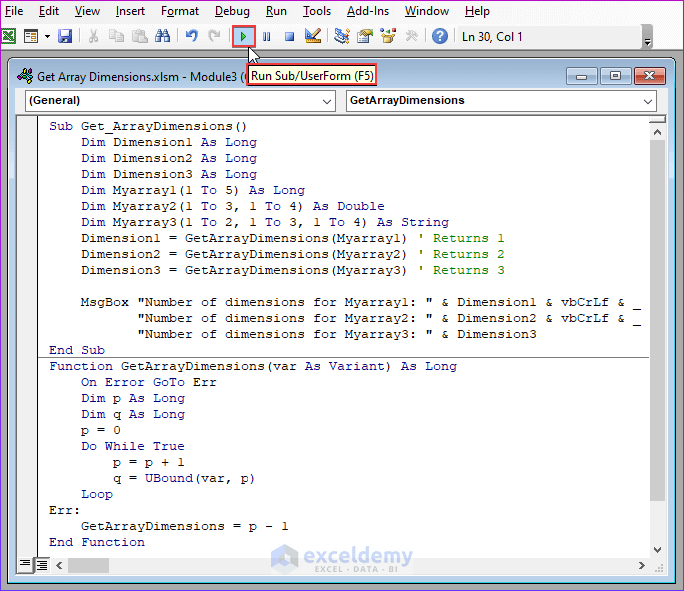Click the 'End Sub' line
Screen dimensions: 684x591
pos(77,350)
